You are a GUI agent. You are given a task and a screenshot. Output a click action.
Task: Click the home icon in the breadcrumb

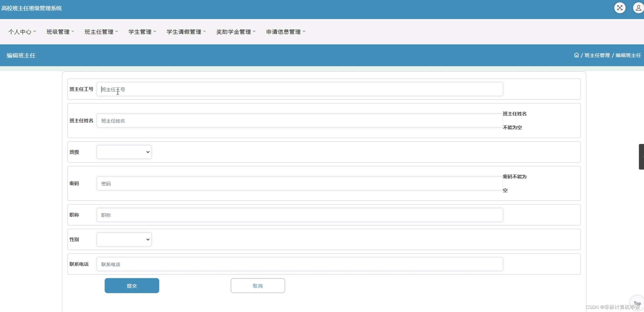click(576, 55)
